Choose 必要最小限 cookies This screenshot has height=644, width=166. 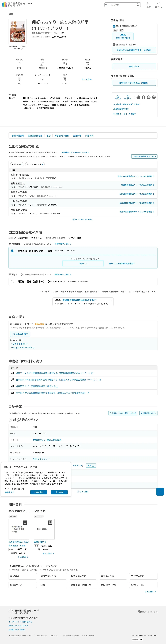pyautogui.click(x=39, y=492)
